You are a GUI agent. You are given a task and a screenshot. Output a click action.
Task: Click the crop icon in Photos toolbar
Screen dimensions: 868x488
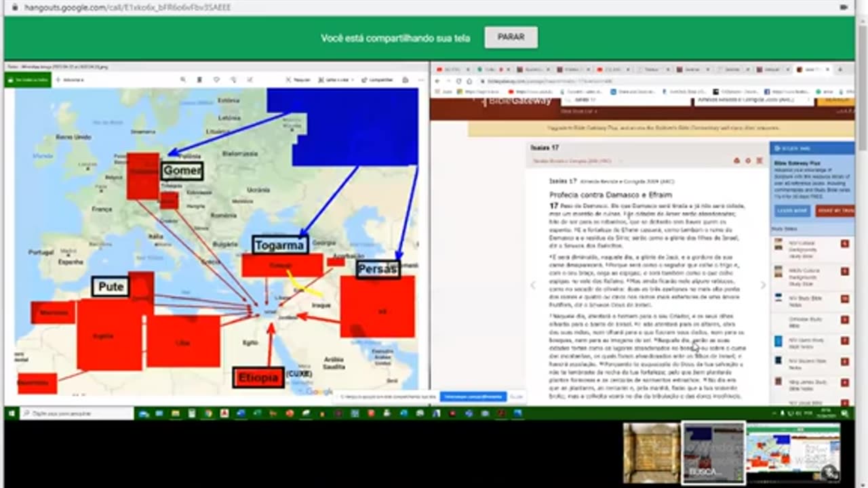[x=249, y=80]
